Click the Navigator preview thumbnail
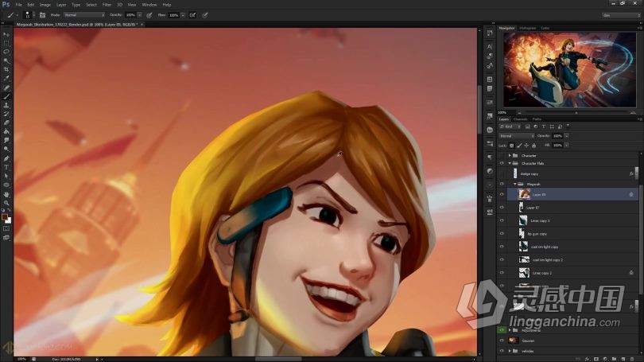The image size is (644, 362). coord(569,70)
